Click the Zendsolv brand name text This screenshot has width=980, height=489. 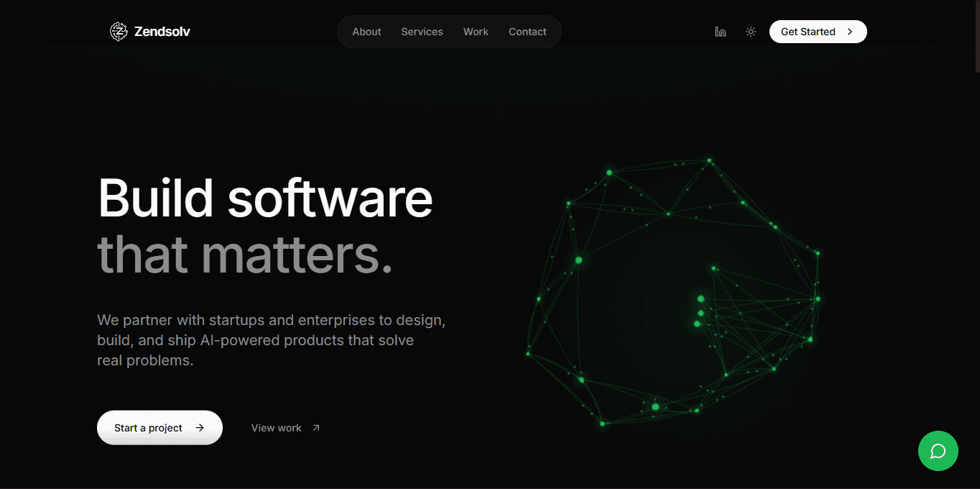[162, 32]
